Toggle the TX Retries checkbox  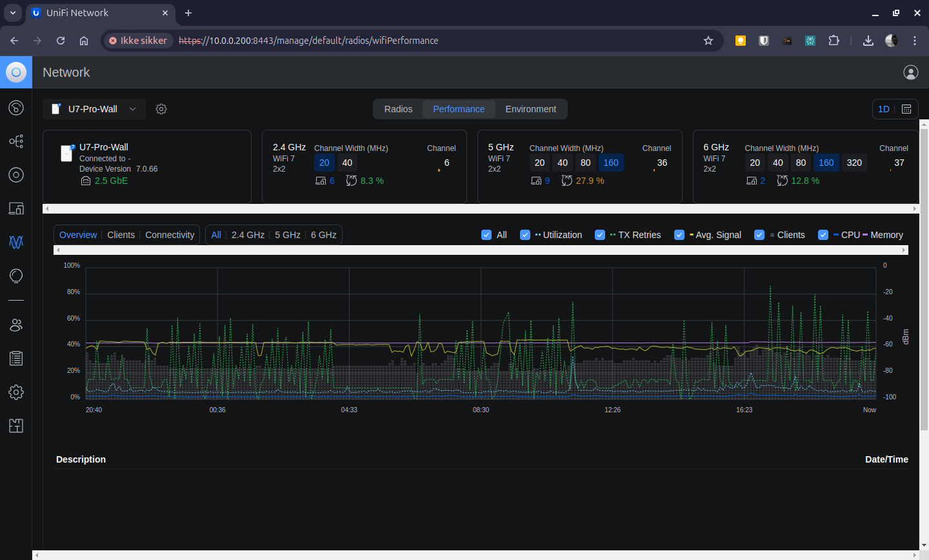(x=600, y=235)
